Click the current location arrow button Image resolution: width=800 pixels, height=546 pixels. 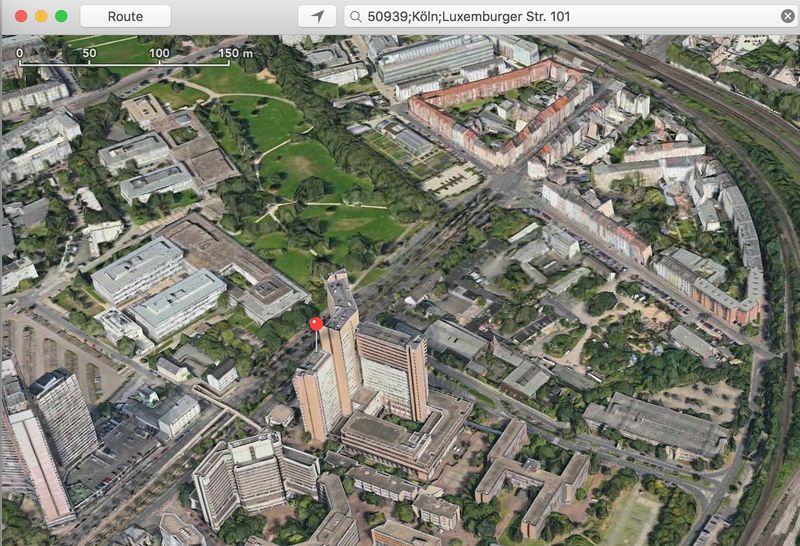coord(317,16)
